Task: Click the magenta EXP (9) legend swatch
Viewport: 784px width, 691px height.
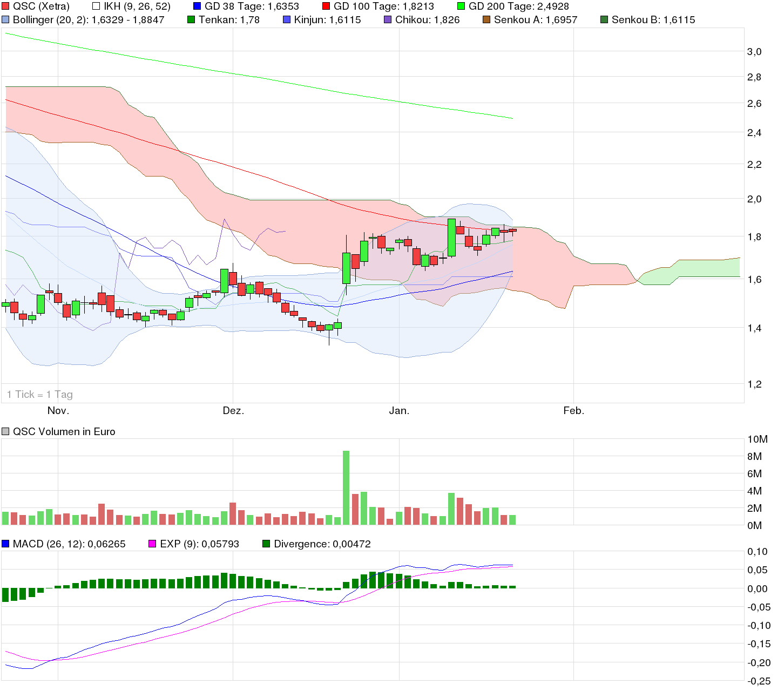Action: (x=153, y=544)
